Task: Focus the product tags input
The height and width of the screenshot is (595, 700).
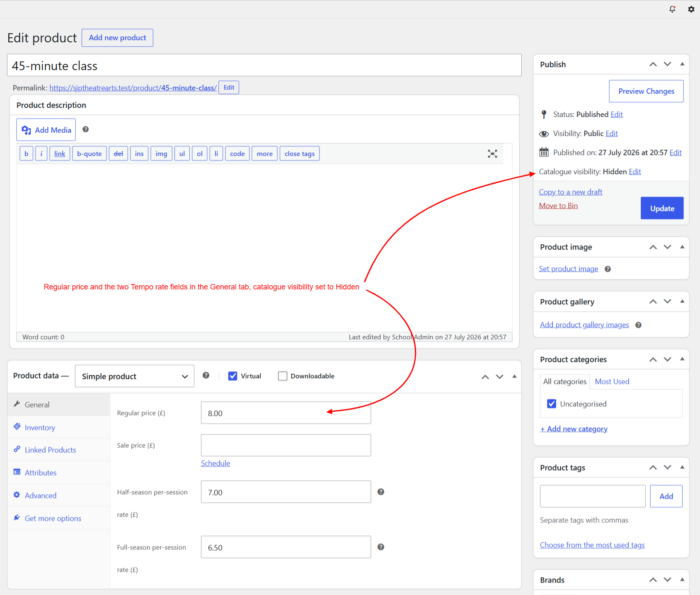Action: tap(593, 496)
